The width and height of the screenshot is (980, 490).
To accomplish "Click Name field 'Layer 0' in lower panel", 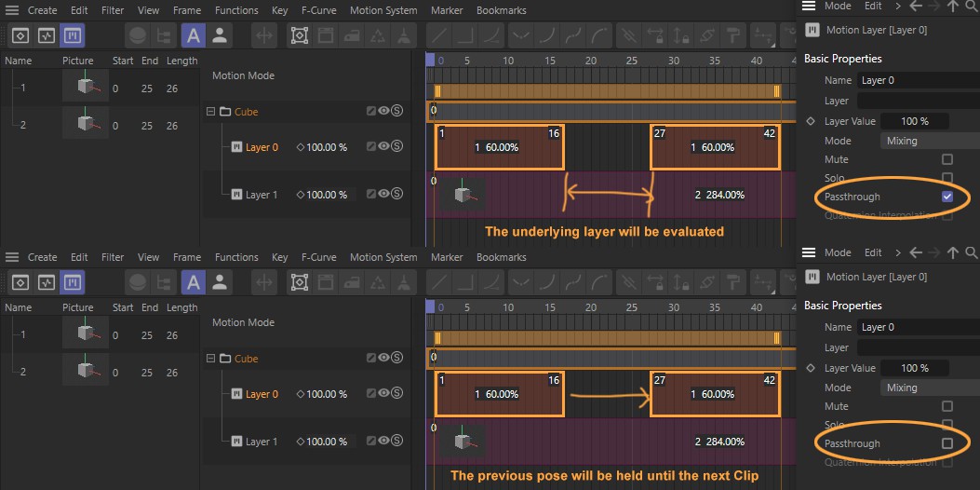I will coord(919,327).
